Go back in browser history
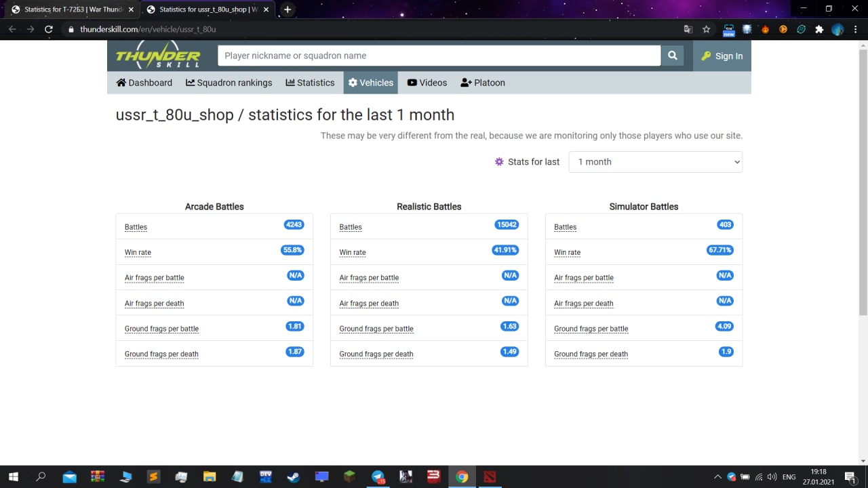This screenshot has width=868, height=488. [12, 29]
